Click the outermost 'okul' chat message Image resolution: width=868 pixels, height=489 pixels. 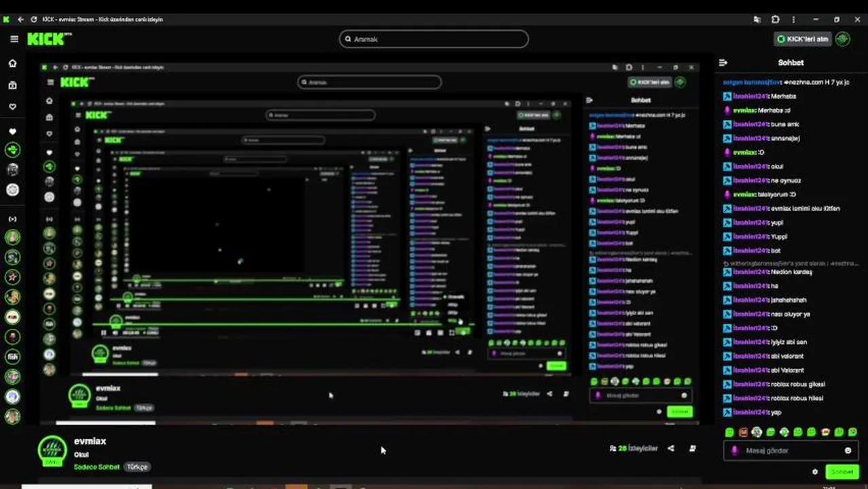click(754, 166)
